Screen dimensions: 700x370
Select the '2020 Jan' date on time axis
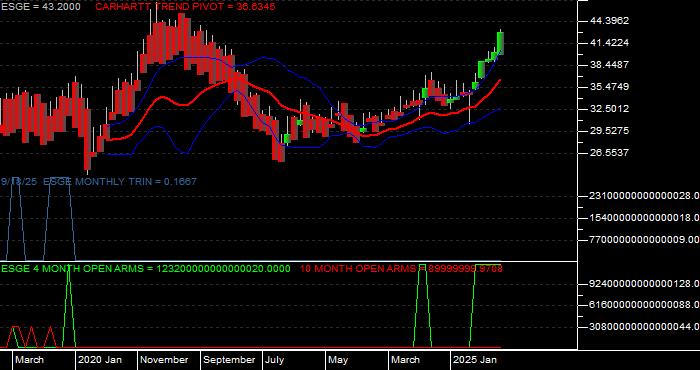tap(100, 360)
